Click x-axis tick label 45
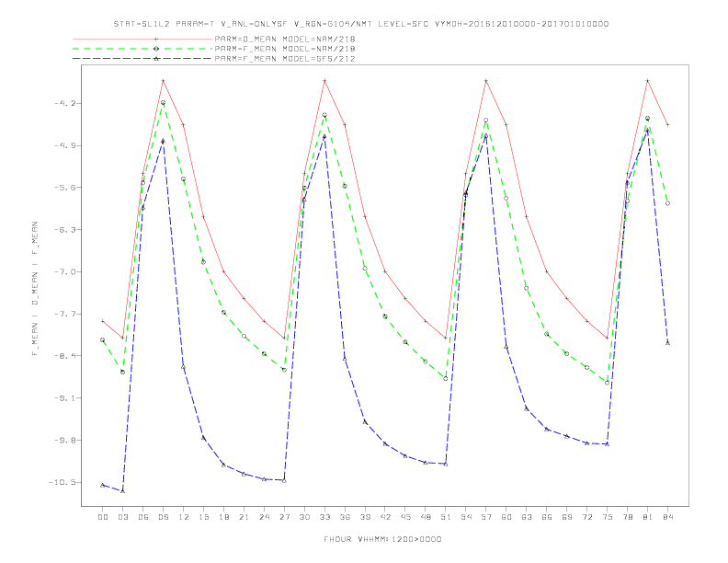This screenshot has height=563, width=728. [405, 517]
